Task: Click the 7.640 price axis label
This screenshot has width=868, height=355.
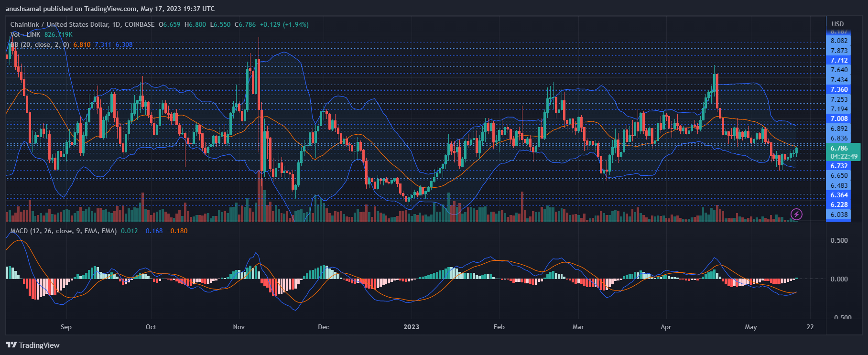Action: (839, 70)
